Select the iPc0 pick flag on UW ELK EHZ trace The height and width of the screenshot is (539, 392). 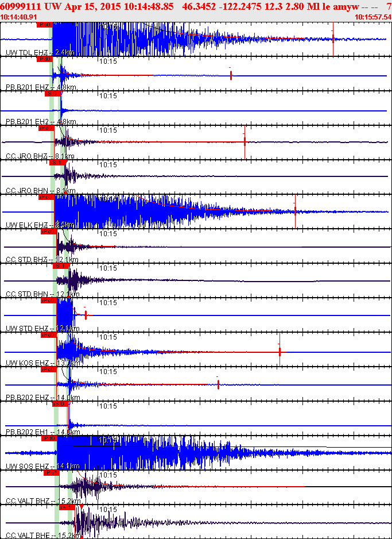46,197
